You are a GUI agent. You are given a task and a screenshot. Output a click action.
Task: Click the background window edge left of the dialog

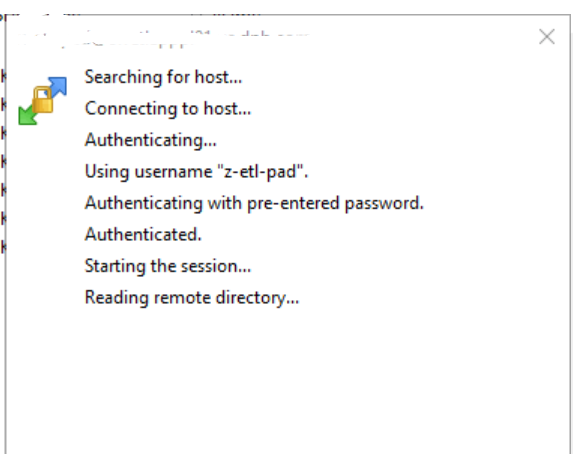point(2,234)
